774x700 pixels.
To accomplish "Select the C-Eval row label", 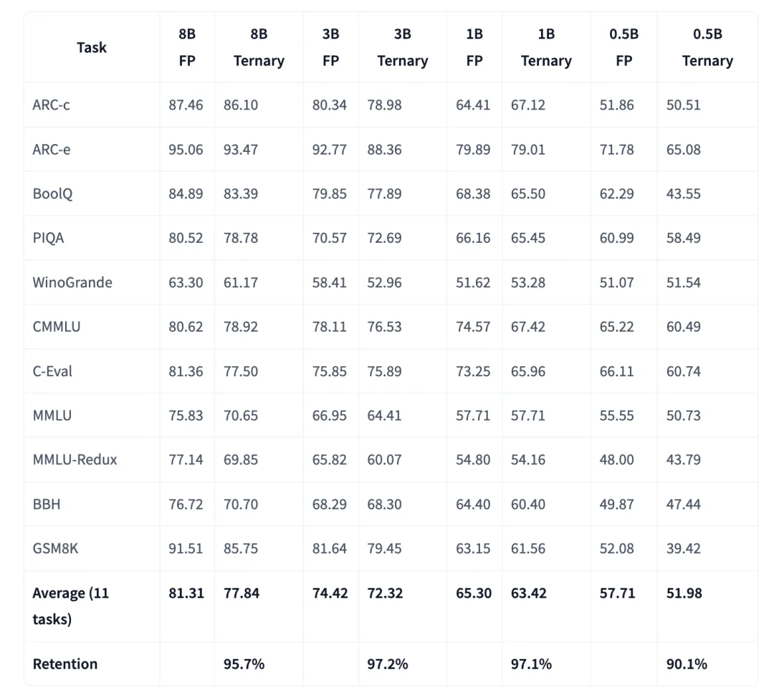I will pyautogui.click(x=52, y=371).
